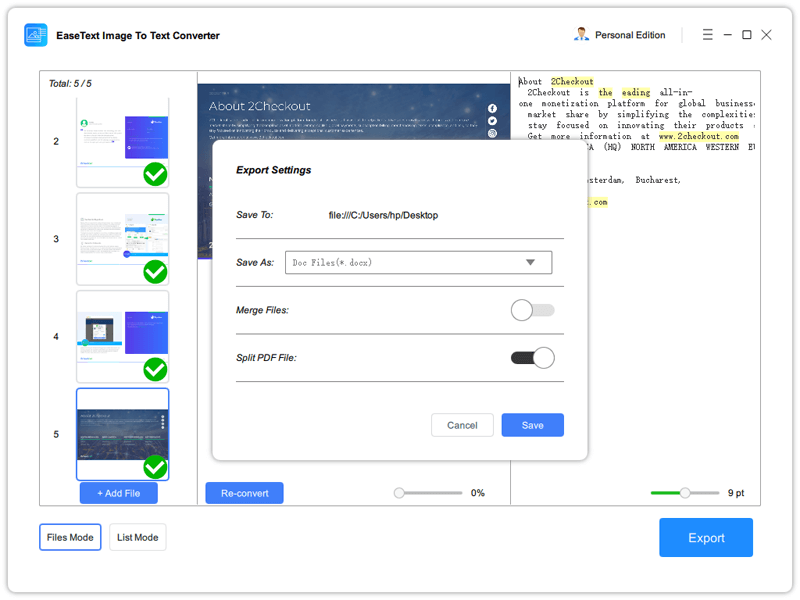The height and width of the screenshot is (600, 800).
Task: Click the Save button in Export Settings
Action: click(x=532, y=425)
